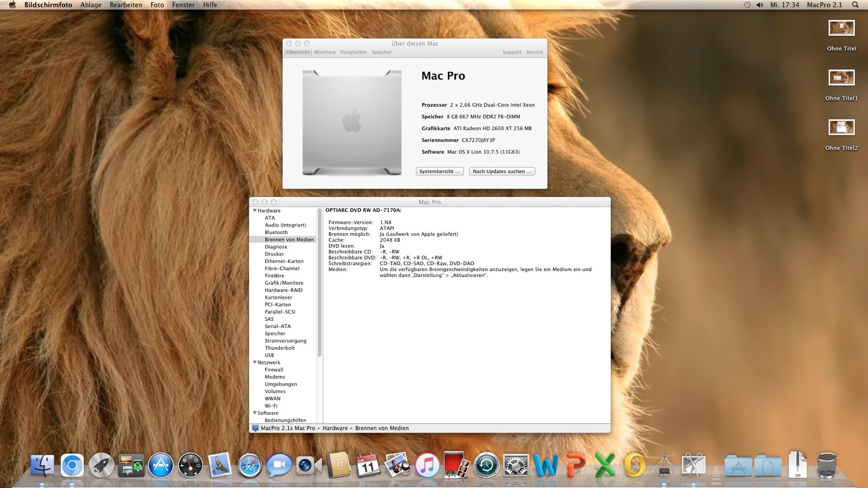Open the Applications folder stack in dock

point(738,465)
